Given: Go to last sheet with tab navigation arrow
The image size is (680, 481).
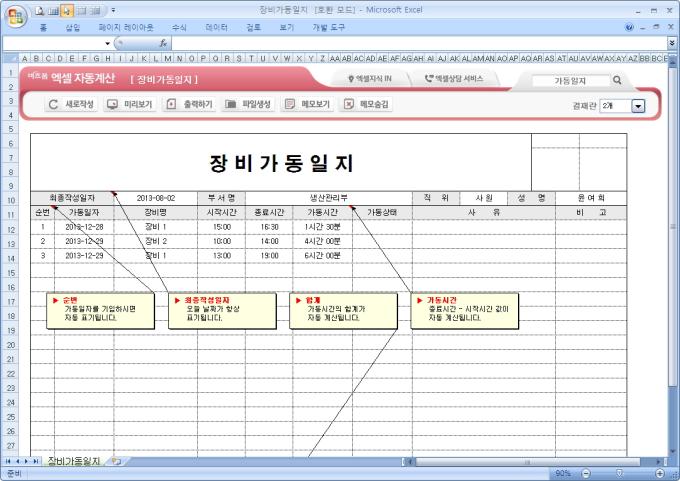Looking at the screenshot, I should click(x=36, y=461).
